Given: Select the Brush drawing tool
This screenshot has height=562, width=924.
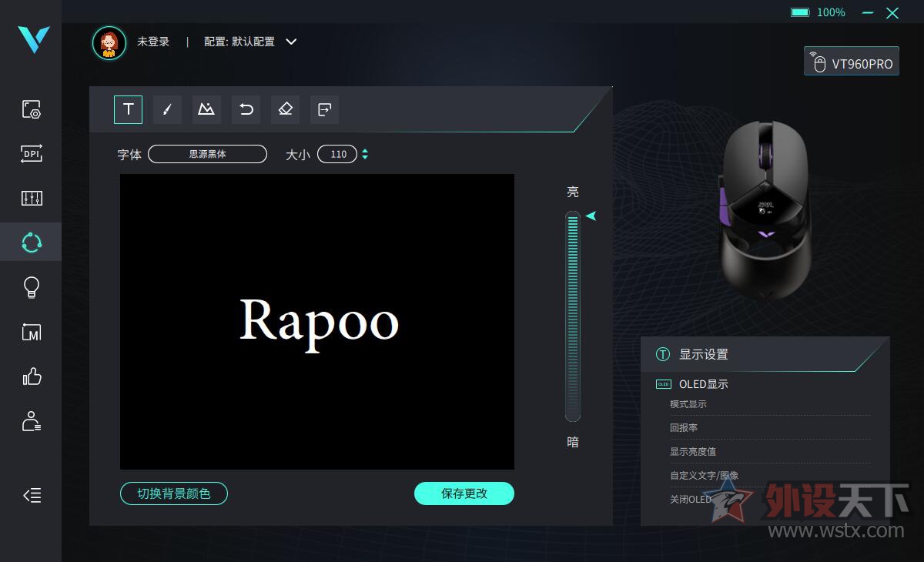Looking at the screenshot, I should [x=167, y=109].
